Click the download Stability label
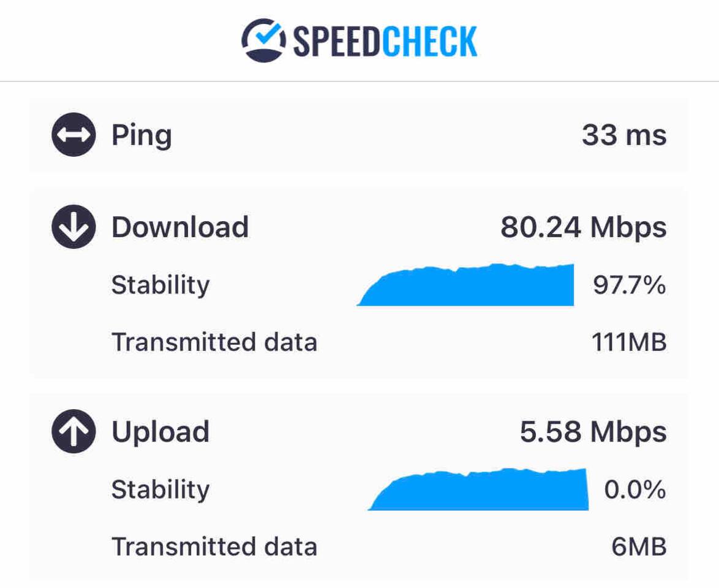 point(160,285)
